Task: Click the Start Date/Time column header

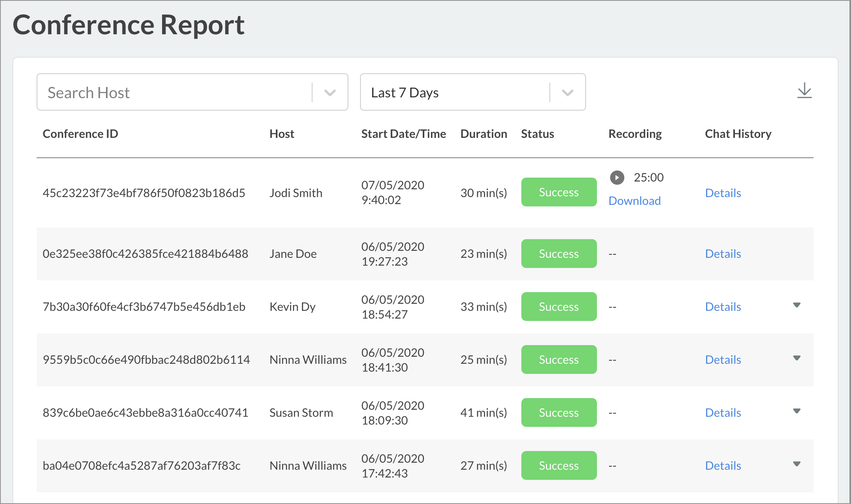Action: pos(403,134)
